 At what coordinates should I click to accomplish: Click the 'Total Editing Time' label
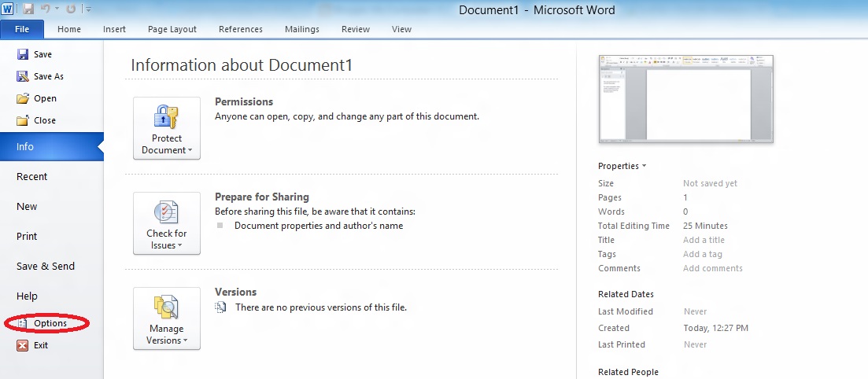pyautogui.click(x=633, y=226)
